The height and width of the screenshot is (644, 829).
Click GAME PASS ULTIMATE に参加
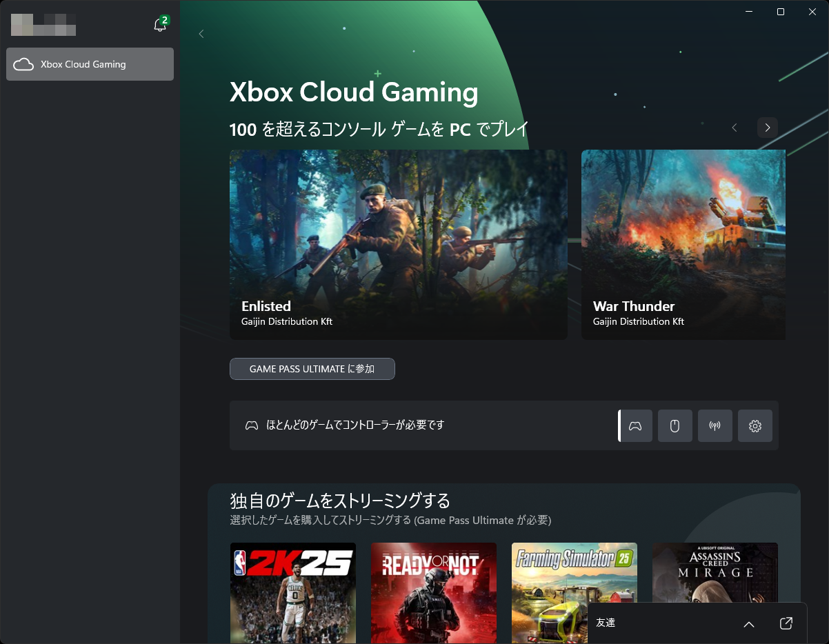pos(312,369)
